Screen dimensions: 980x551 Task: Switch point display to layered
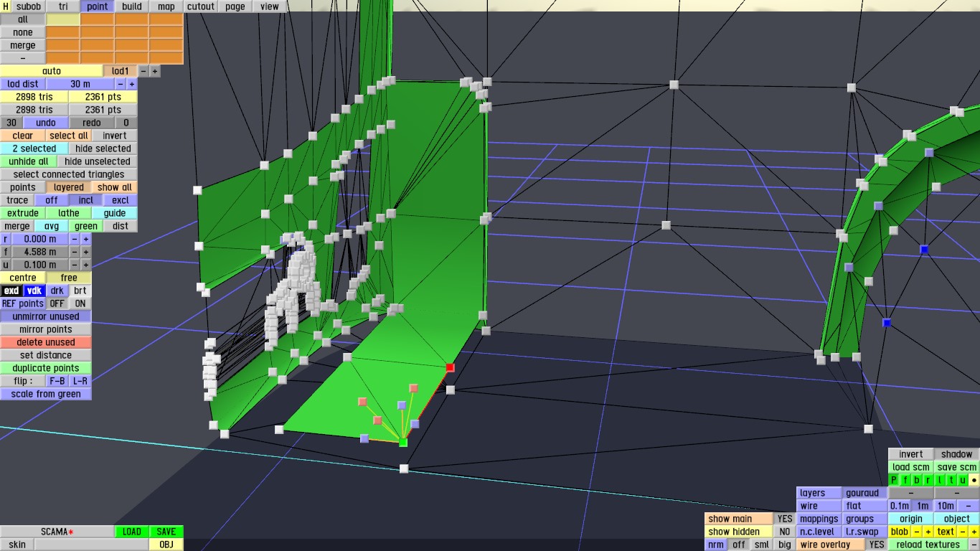pos(69,187)
